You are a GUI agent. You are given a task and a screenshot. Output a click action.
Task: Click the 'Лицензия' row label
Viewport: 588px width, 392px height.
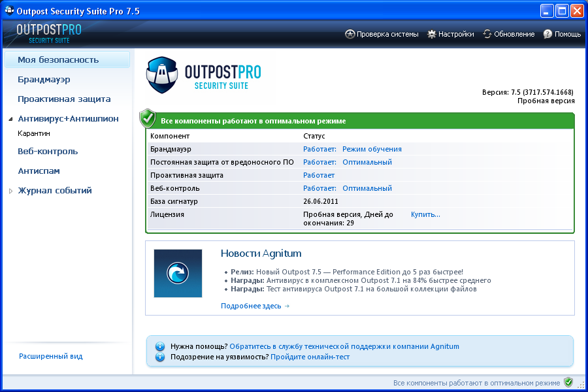pyautogui.click(x=167, y=214)
